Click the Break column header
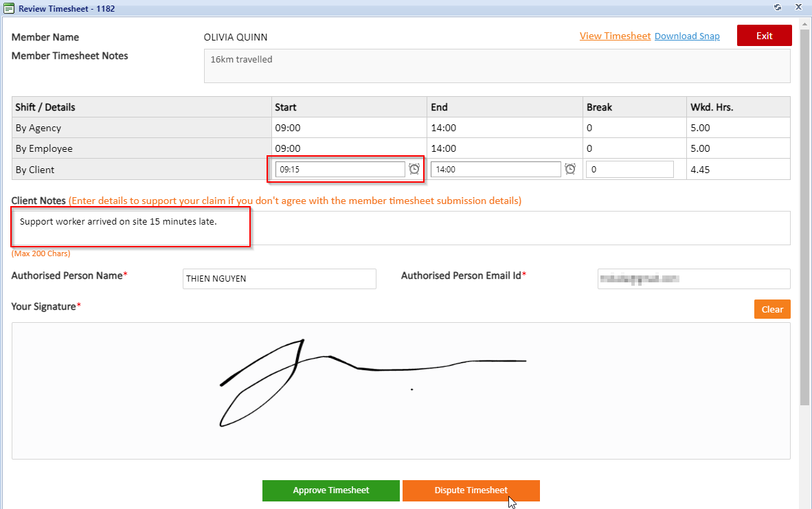 pyautogui.click(x=599, y=107)
